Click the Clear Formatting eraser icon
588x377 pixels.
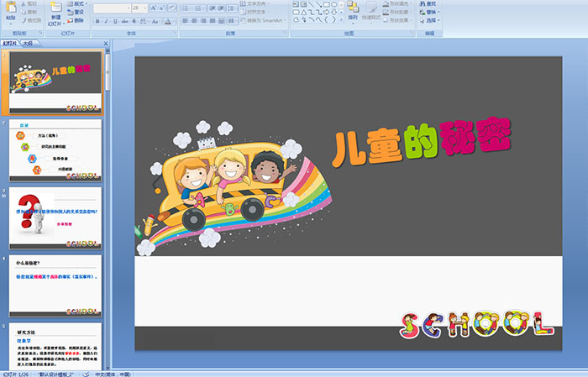click(x=172, y=8)
